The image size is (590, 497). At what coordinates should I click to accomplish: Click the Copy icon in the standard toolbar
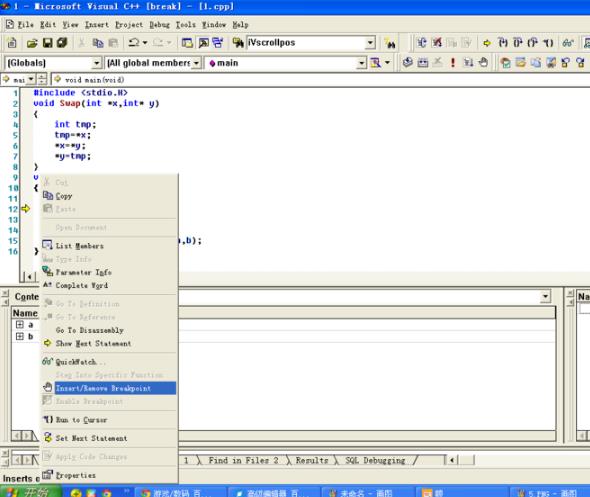98,43
